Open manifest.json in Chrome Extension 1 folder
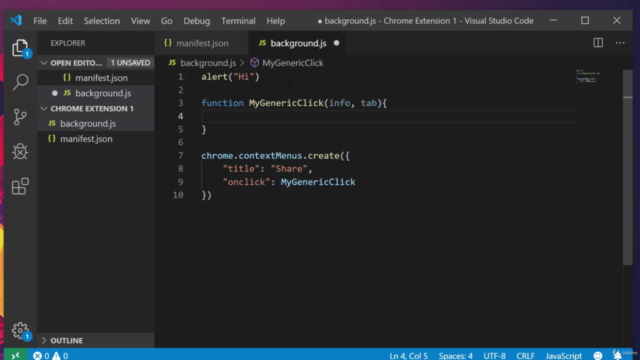Screen dimensions: 640x360 pos(96,139)
